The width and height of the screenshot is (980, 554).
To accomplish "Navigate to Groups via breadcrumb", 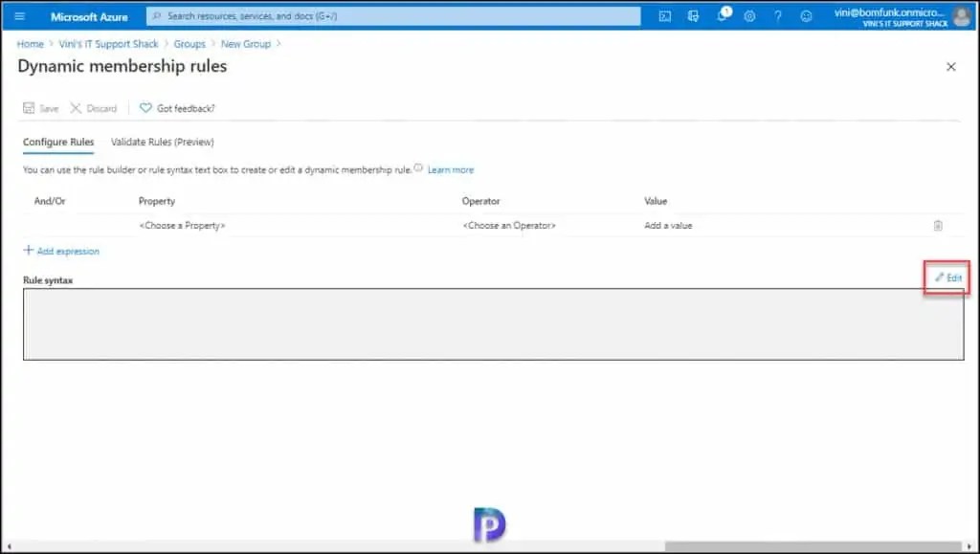I will pyautogui.click(x=189, y=43).
